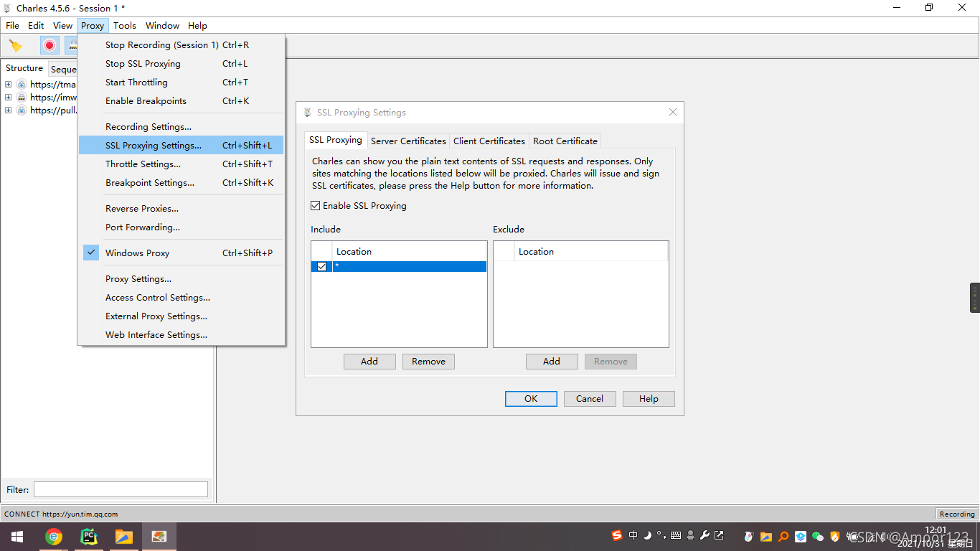980x551 pixels.
Task: Expand the https://tma tree node
Action: 8,84
